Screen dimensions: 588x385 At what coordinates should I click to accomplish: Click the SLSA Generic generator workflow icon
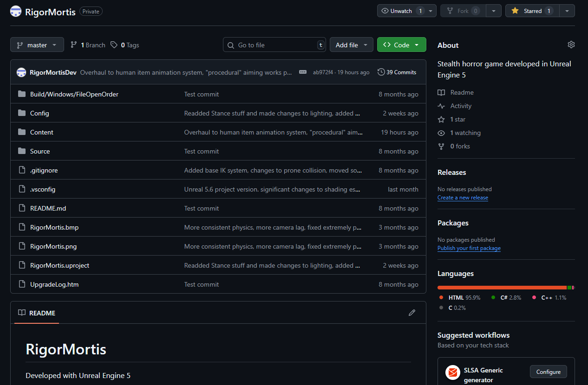[453, 372]
